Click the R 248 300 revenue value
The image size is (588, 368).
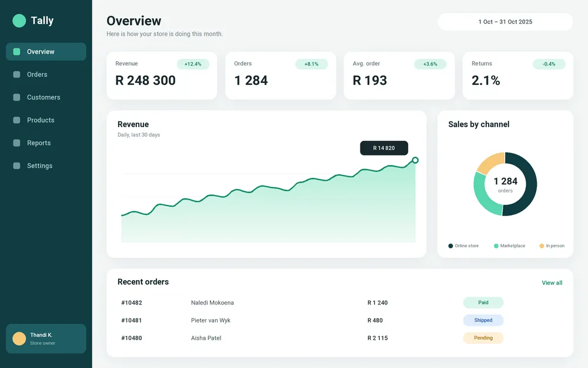(x=145, y=80)
